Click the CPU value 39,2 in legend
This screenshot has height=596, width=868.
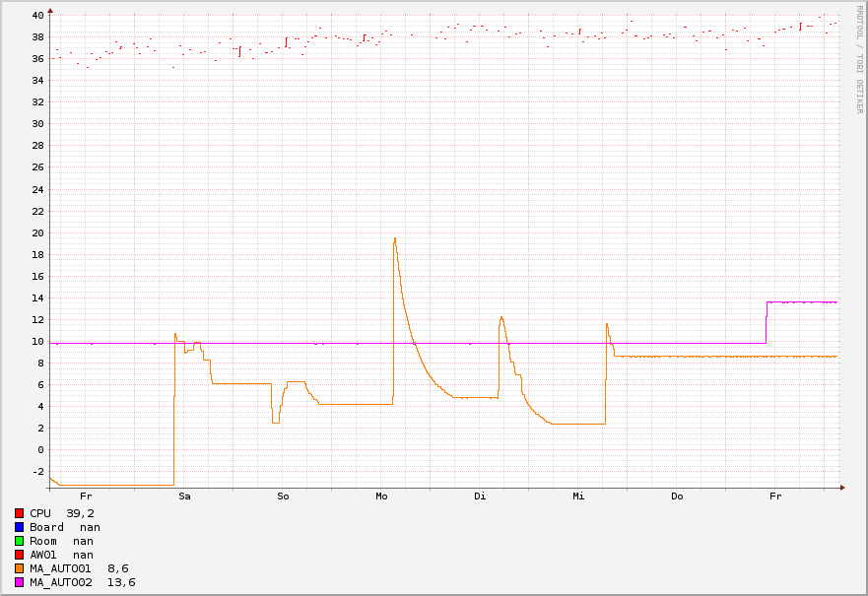coord(80,513)
